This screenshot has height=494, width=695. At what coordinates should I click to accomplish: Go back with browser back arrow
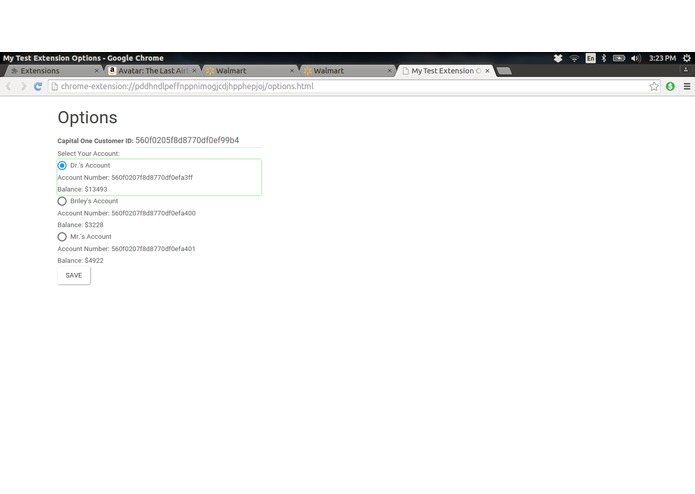8,86
